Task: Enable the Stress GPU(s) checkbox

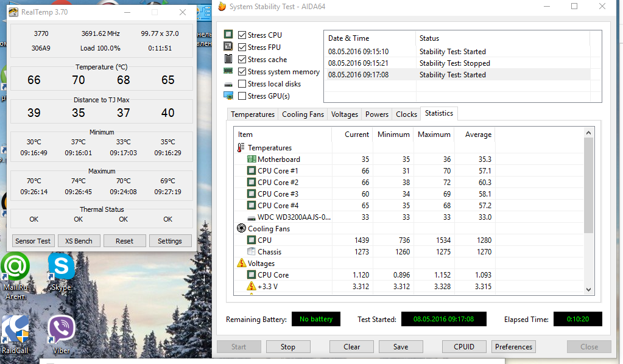Action: pyautogui.click(x=242, y=96)
